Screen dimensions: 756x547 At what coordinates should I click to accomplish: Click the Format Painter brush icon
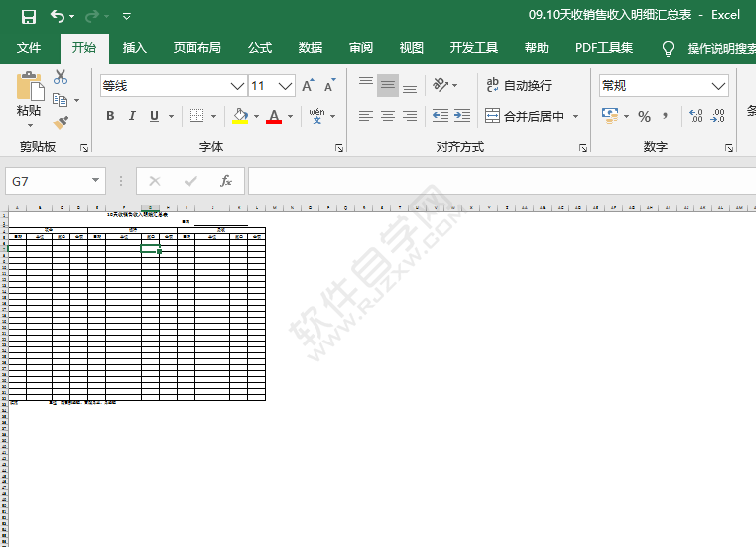pos(61,123)
